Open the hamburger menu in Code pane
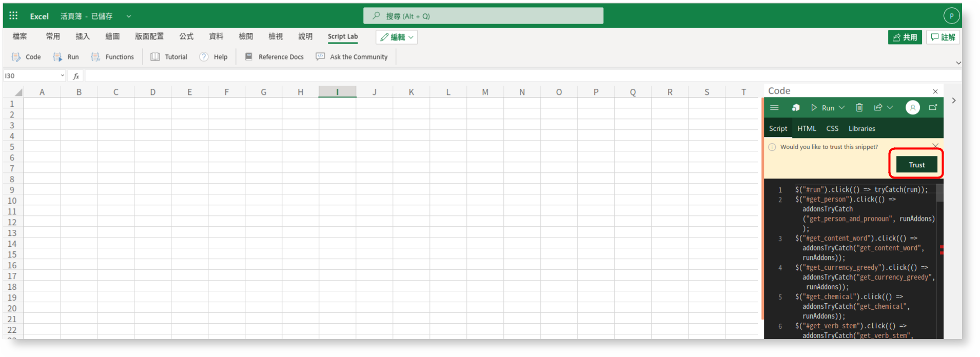The image size is (980, 357). (x=775, y=108)
